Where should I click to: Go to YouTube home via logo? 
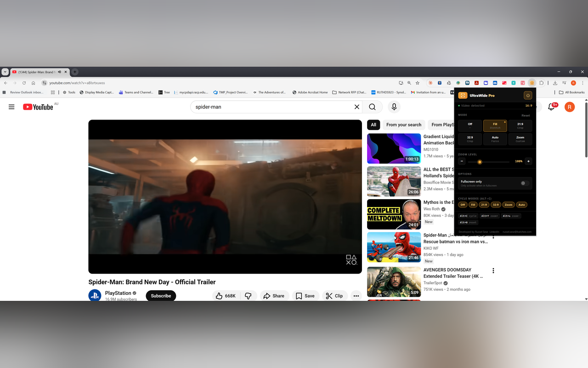tap(38, 107)
